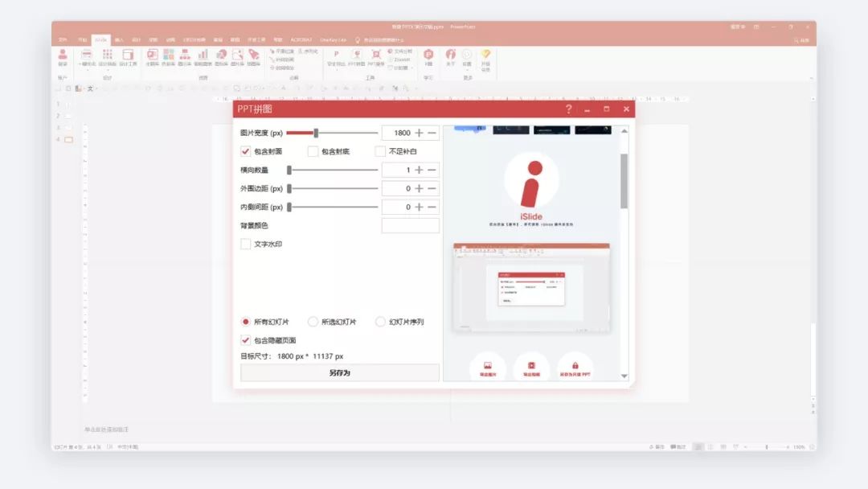Screen dimensions: 868x489
Task: Click the PPT拼图 icon in ribbon
Action: click(357, 57)
